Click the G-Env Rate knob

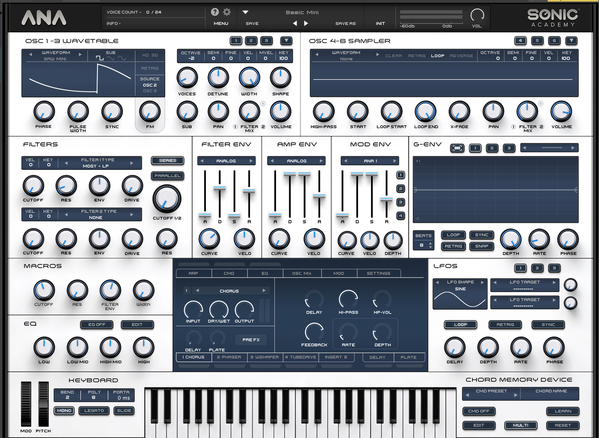(x=539, y=239)
